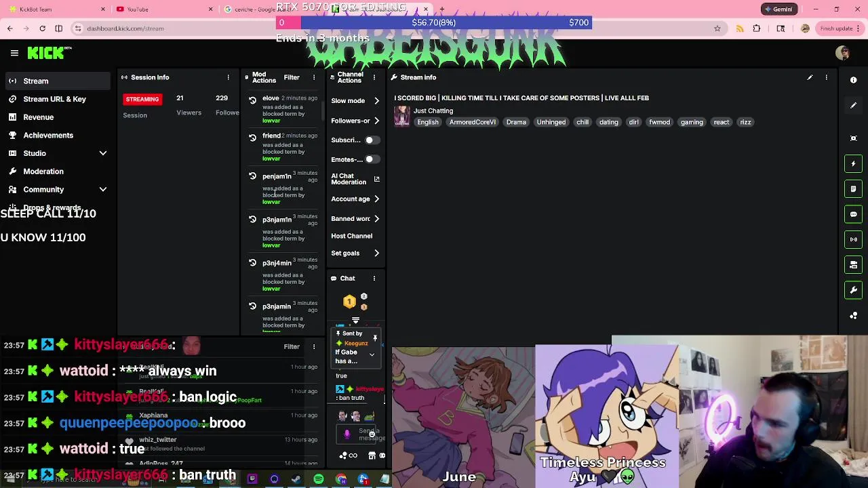868x488 pixels.
Task: Toggle broadcast signal panel in right toolbar
Action: tap(854, 239)
